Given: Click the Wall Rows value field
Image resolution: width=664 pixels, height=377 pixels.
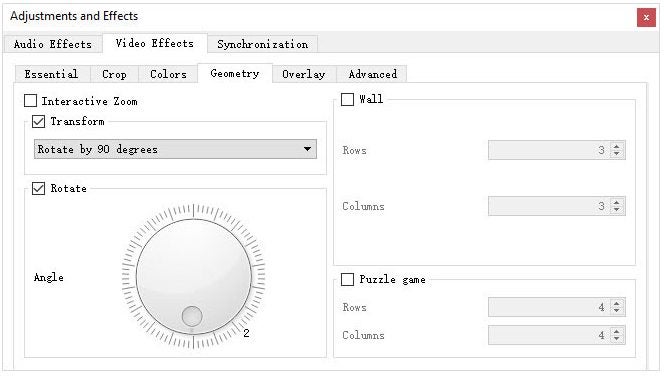Looking at the screenshot, I should tap(549, 150).
